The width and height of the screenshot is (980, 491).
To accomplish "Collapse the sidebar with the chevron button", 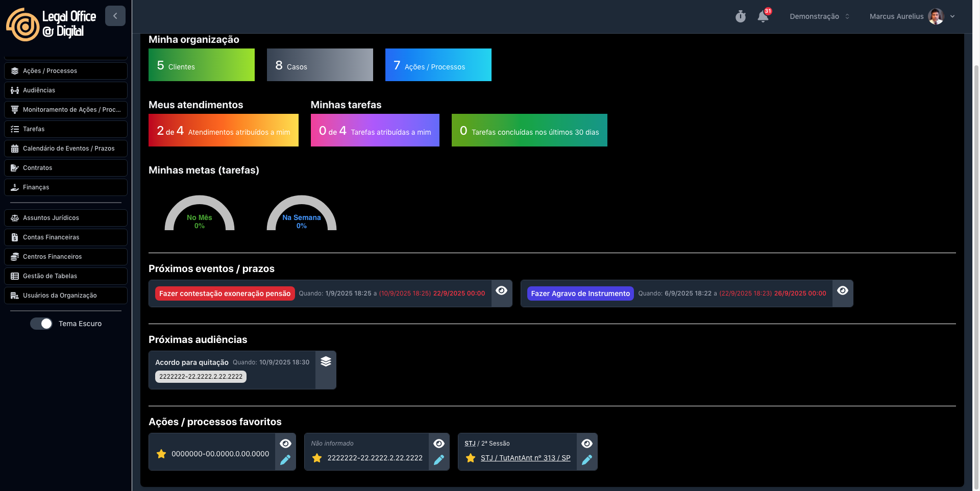I will click(x=115, y=16).
